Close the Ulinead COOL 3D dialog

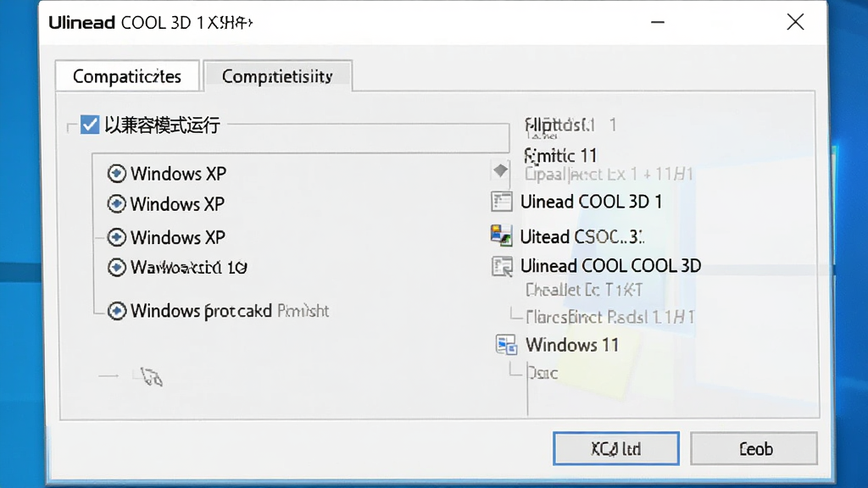[x=795, y=22]
